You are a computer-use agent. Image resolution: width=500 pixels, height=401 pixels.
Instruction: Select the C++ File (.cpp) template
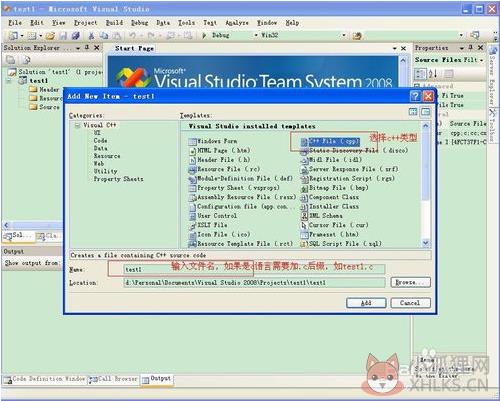[x=330, y=141]
